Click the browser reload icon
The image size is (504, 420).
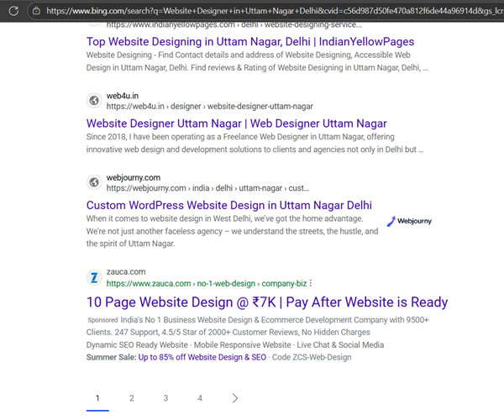(13, 11)
